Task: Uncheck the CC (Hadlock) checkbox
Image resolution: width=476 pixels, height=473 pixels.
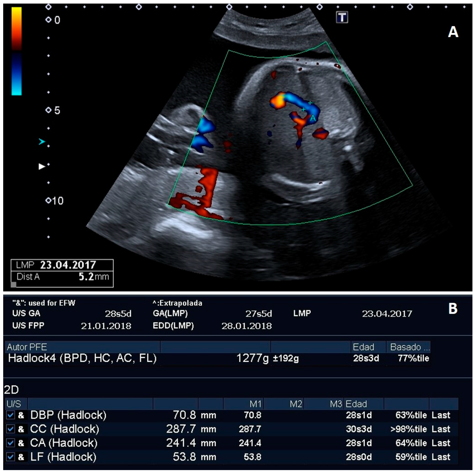Action: 10,429
